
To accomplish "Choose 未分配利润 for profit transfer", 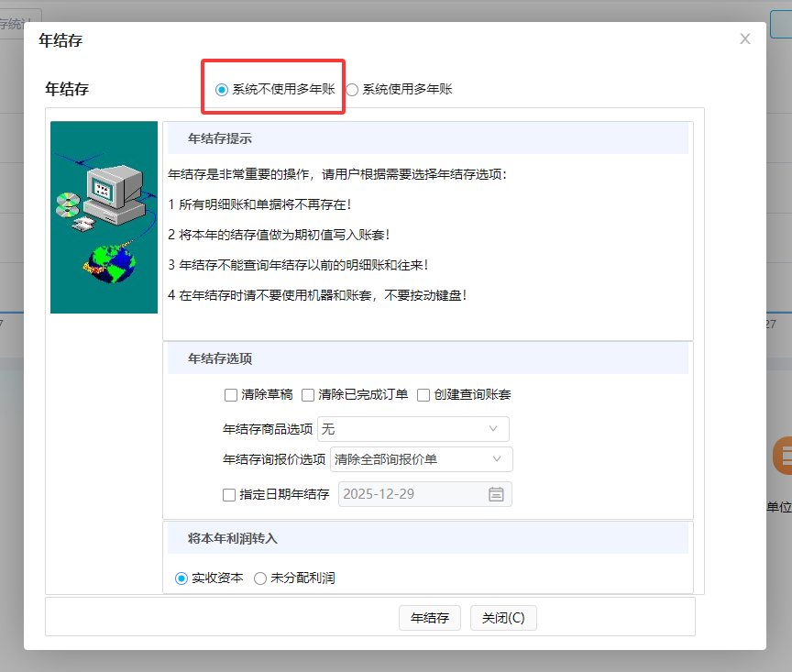I will click(261, 578).
